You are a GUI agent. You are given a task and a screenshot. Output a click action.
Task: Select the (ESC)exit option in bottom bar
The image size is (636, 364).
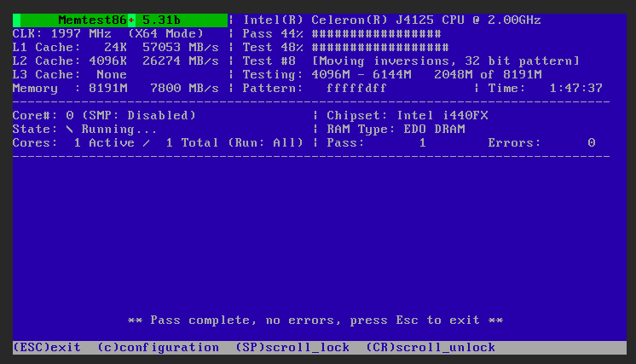47,348
